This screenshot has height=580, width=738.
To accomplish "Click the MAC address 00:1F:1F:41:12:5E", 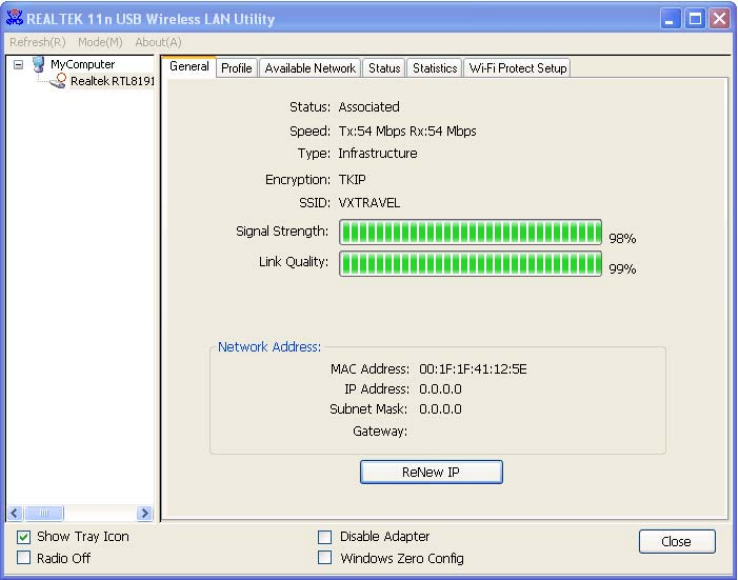I will pyautogui.click(x=473, y=369).
